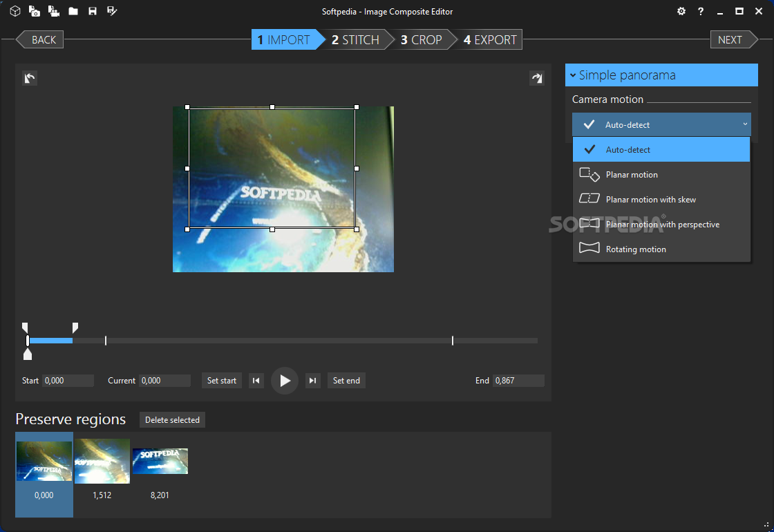774x532 pixels.
Task: Open project folder icon in title bar
Action: [73, 11]
